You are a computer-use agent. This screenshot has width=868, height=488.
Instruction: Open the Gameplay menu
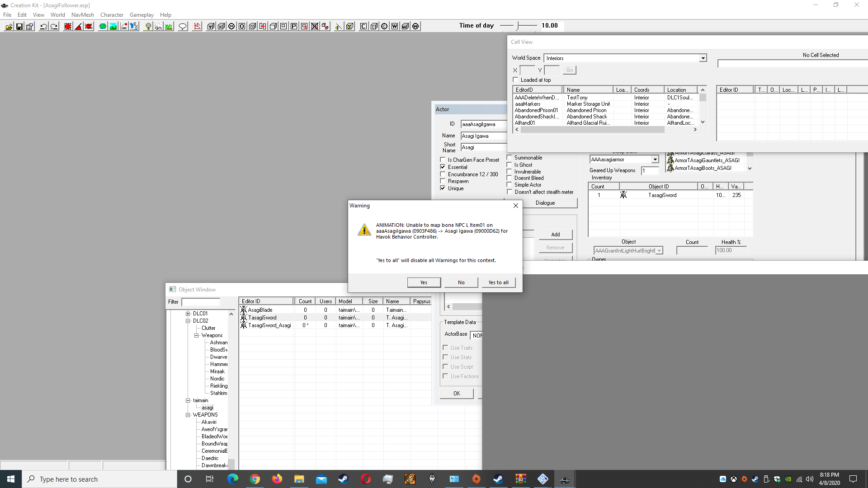pos(142,15)
